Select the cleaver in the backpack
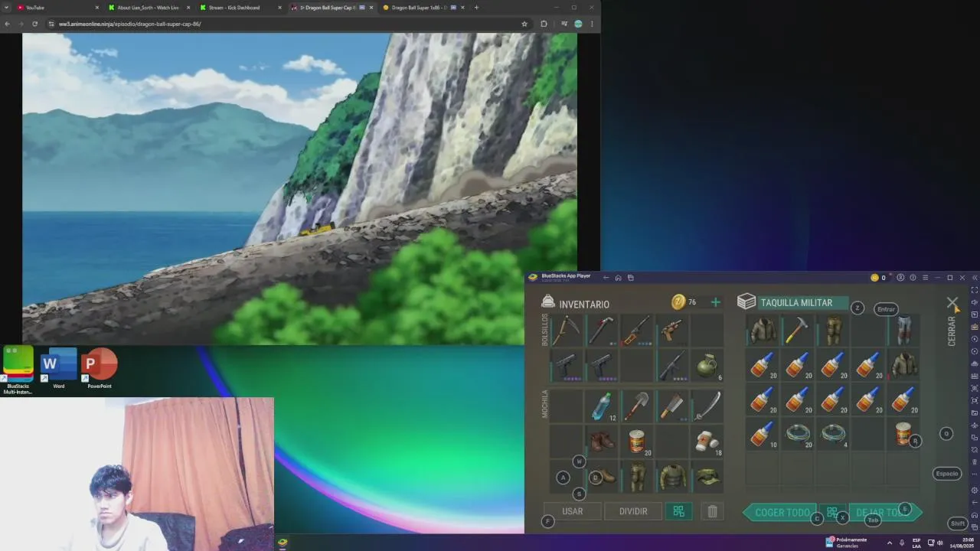This screenshot has width=980, height=551. tap(672, 406)
